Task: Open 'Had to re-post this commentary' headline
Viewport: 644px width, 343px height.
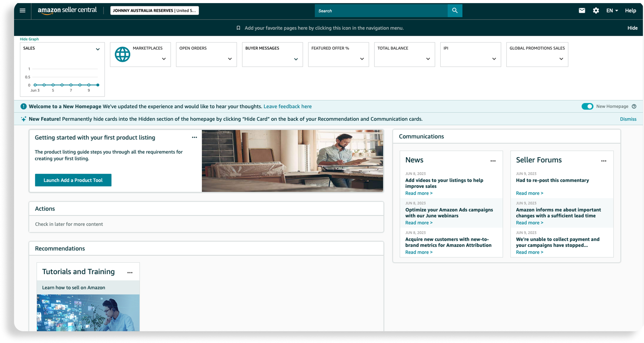Action: coord(552,180)
